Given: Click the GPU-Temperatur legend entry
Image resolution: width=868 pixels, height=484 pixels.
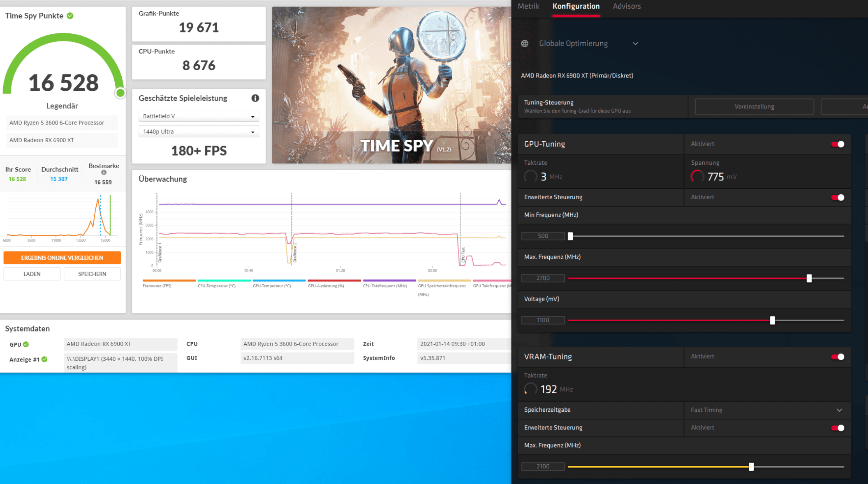Looking at the screenshot, I should pos(279,283).
